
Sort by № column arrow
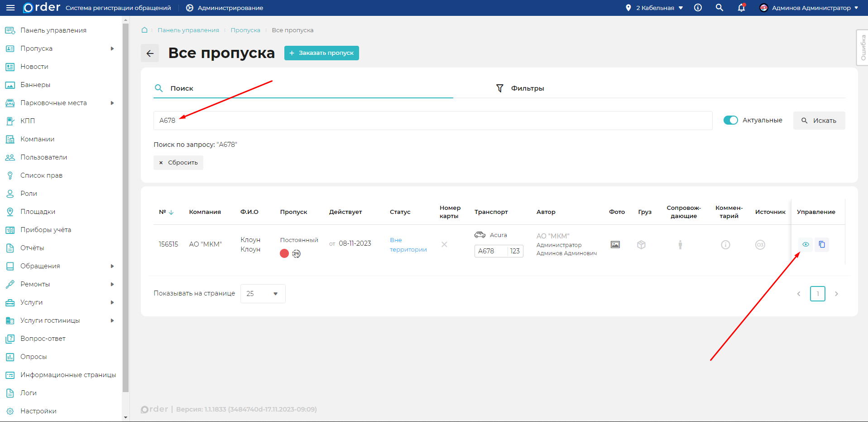172,212
